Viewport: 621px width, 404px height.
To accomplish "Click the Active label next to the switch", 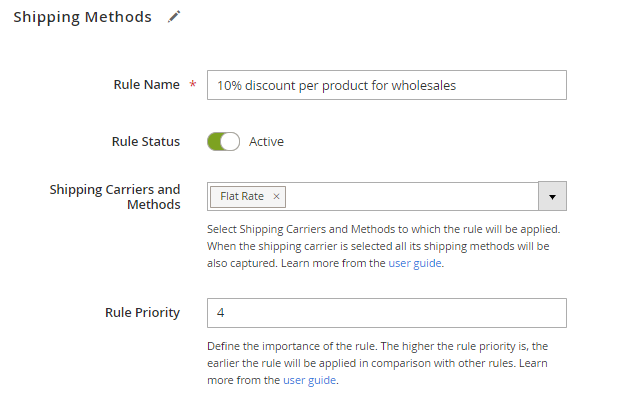I will coord(266,142).
